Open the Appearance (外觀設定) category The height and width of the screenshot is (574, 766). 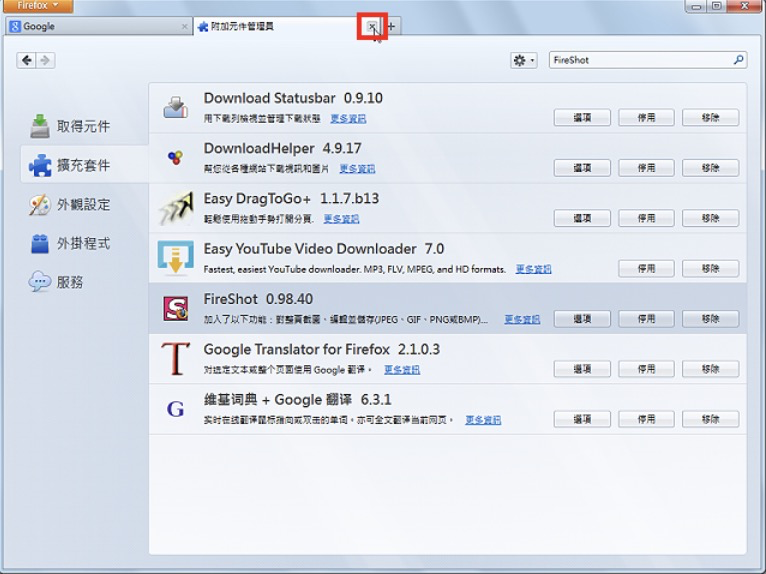69,204
